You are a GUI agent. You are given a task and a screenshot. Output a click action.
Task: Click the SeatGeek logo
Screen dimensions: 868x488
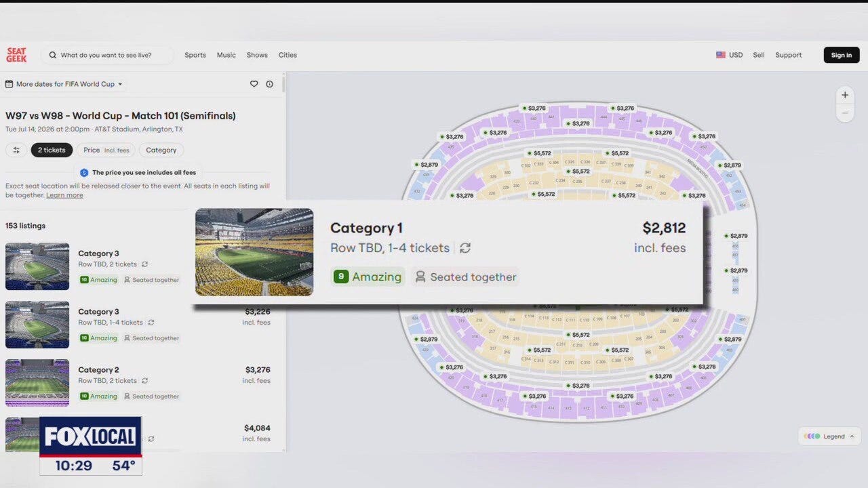(16, 55)
